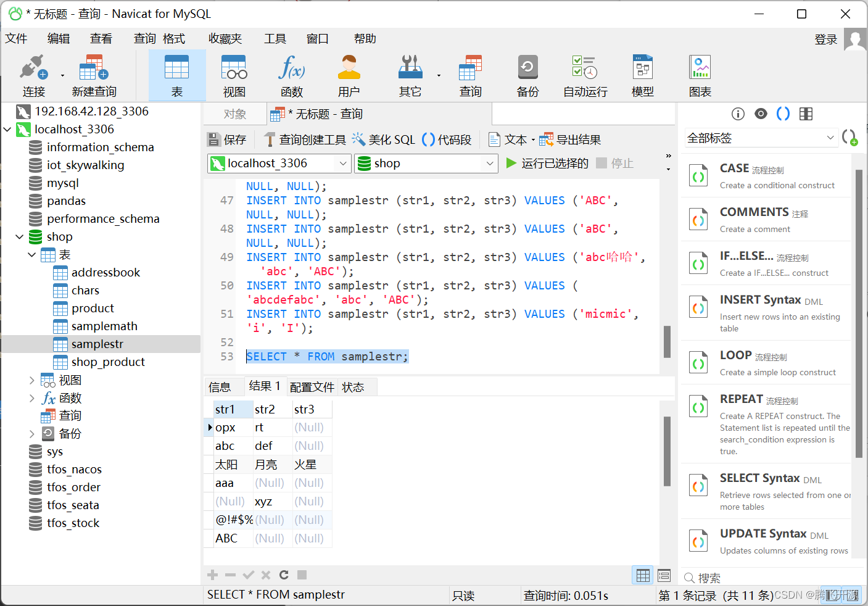Click the 代码段 code snippet button

click(447, 140)
